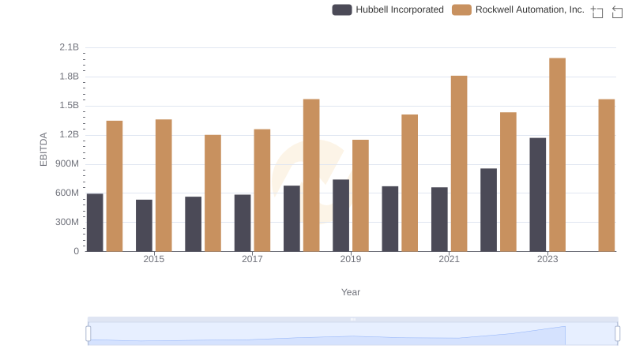
Task: Select the 2023 Hubbell Incorporated bar
Action: (538, 194)
